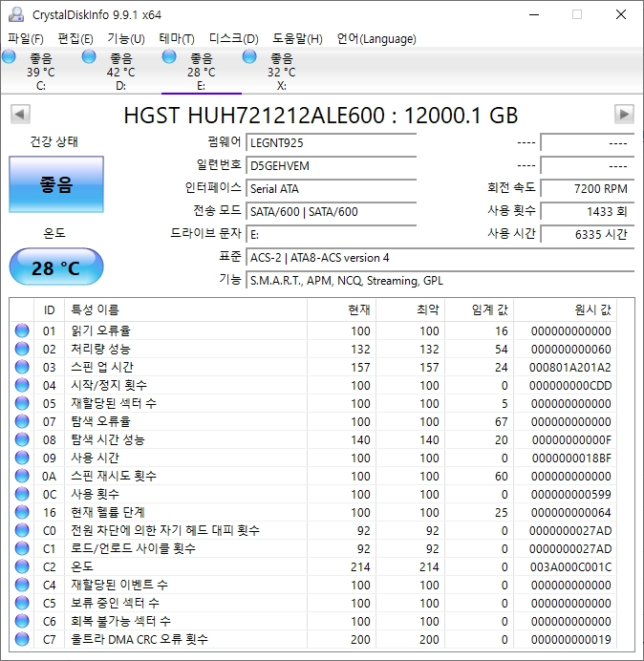Click status icon for attribute 0C 사용 횟수
Image resolution: width=644 pixels, height=661 pixels.
[22, 494]
